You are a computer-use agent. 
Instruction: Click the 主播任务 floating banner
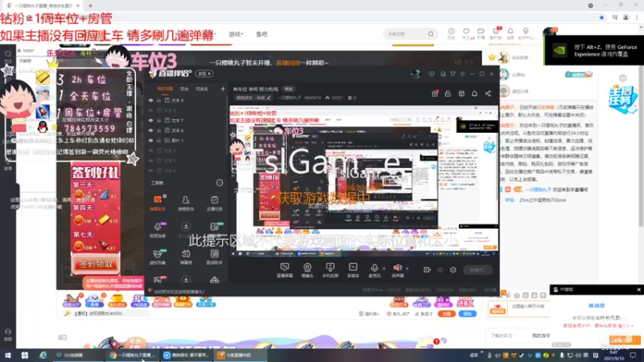point(623,98)
